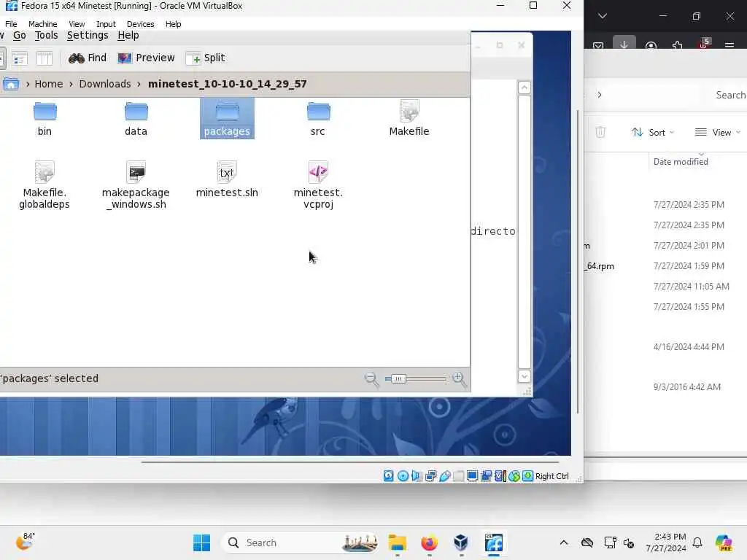Viewport: 747px width, 560px height.
Task: Show hidden system tray icons
Action: click(x=564, y=542)
